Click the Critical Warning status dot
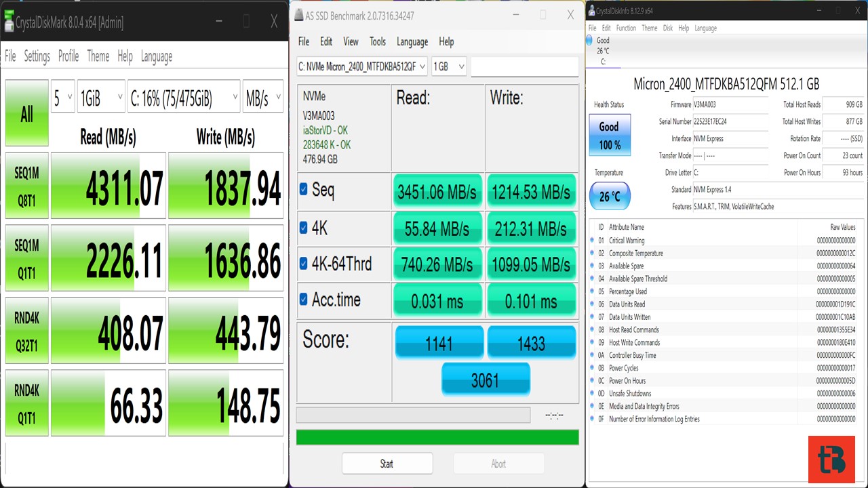 click(593, 241)
